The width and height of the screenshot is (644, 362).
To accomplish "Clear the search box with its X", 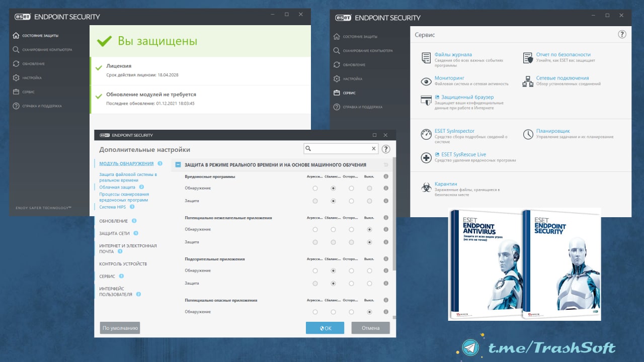I will click(374, 149).
